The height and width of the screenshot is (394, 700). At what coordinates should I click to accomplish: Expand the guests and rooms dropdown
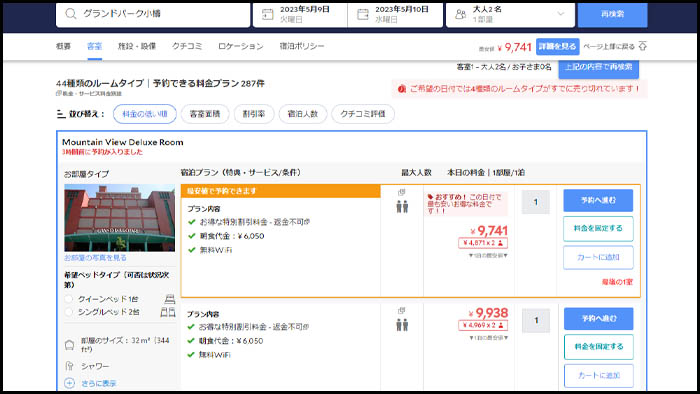(x=560, y=14)
